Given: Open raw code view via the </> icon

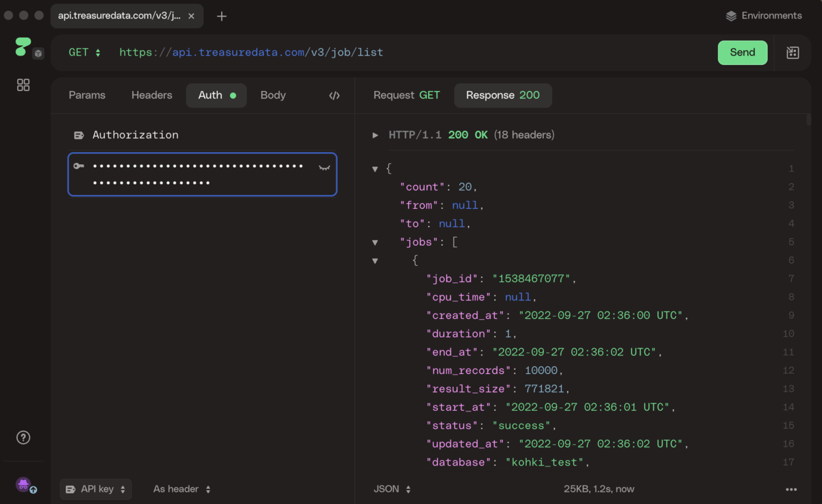Looking at the screenshot, I should click(x=334, y=95).
